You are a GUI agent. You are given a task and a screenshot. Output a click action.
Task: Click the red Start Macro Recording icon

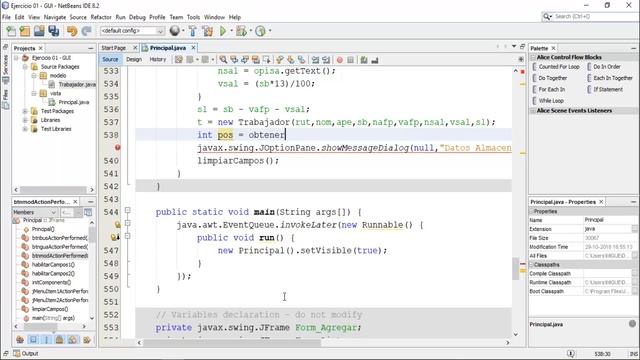click(x=340, y=60)
